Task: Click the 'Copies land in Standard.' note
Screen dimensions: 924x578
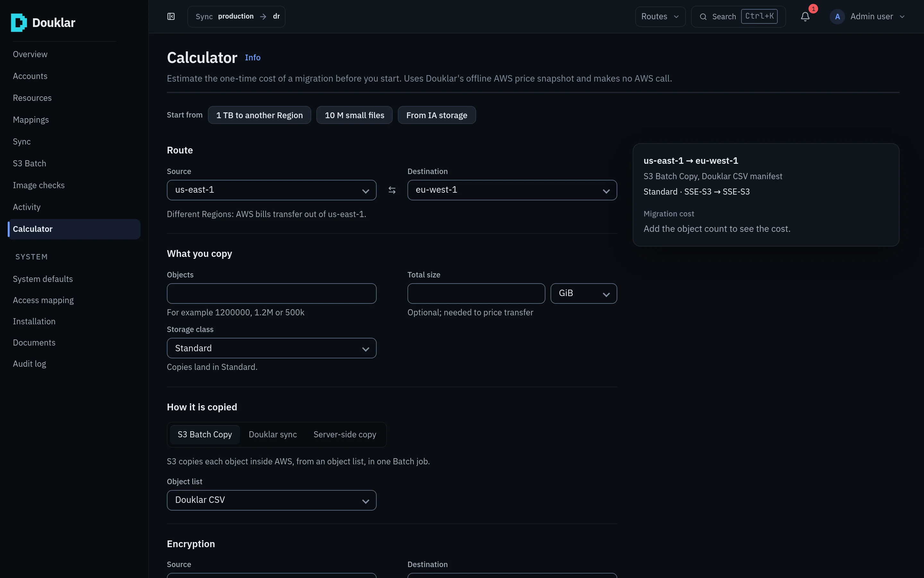Action: [x=212, y=367]
